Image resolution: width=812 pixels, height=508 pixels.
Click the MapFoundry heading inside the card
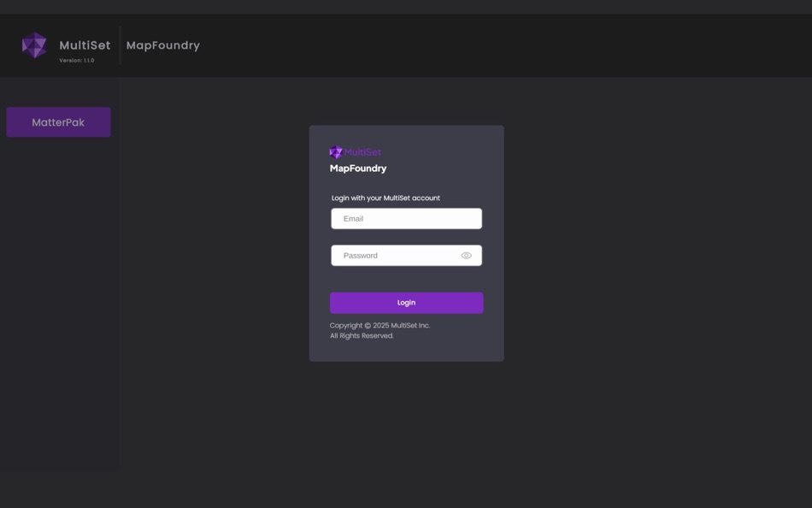(x=359, y=168)
